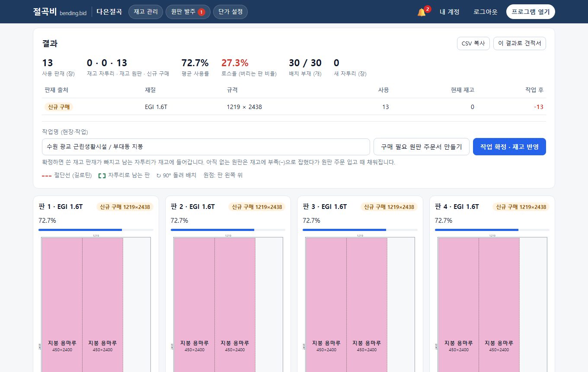Copy results with CSV 복사
This screenshot has height=372, width=588.
pyautogui.click(x=473, y=44)
